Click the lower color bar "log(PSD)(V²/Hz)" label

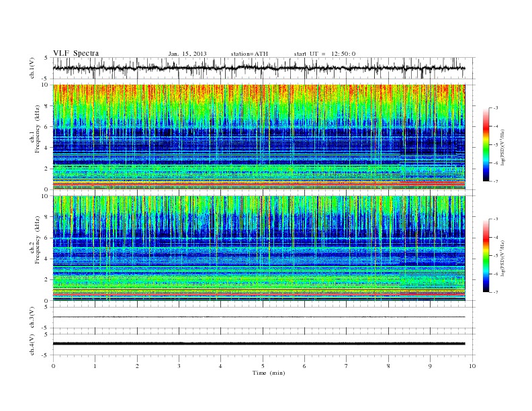(x=503, y=258)
